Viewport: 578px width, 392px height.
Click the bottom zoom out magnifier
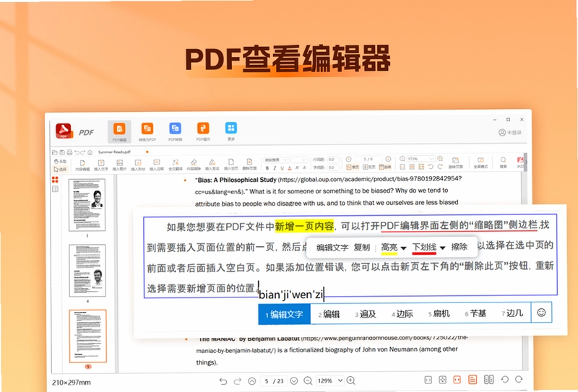tap(308, 380)
